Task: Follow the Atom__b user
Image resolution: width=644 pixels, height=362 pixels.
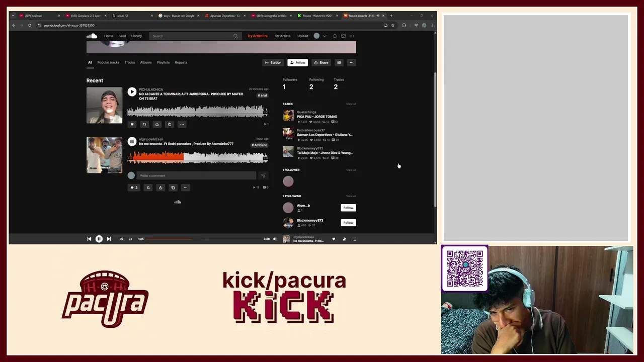Action: 348,208
